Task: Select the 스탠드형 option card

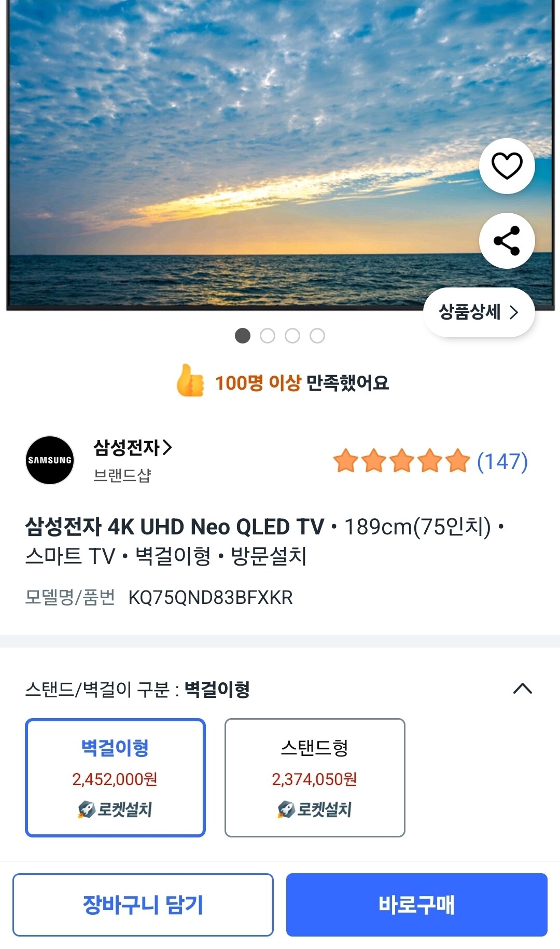Action: pos(315,777)
